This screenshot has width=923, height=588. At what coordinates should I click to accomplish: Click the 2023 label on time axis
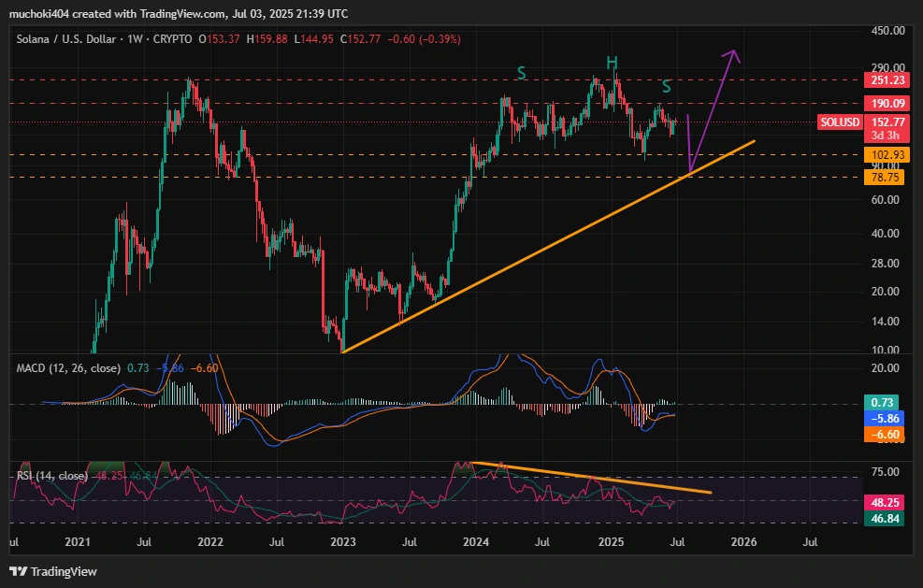[x=343, y=541]
